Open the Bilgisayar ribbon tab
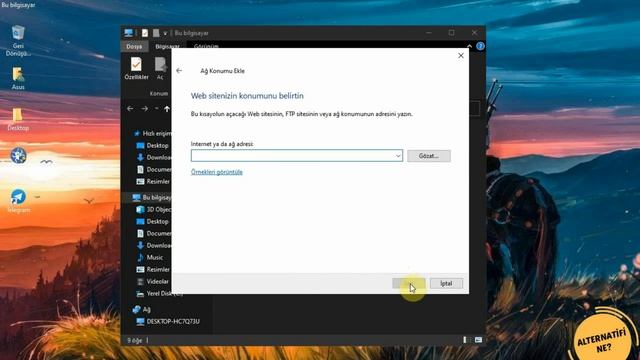 point(167,46)
